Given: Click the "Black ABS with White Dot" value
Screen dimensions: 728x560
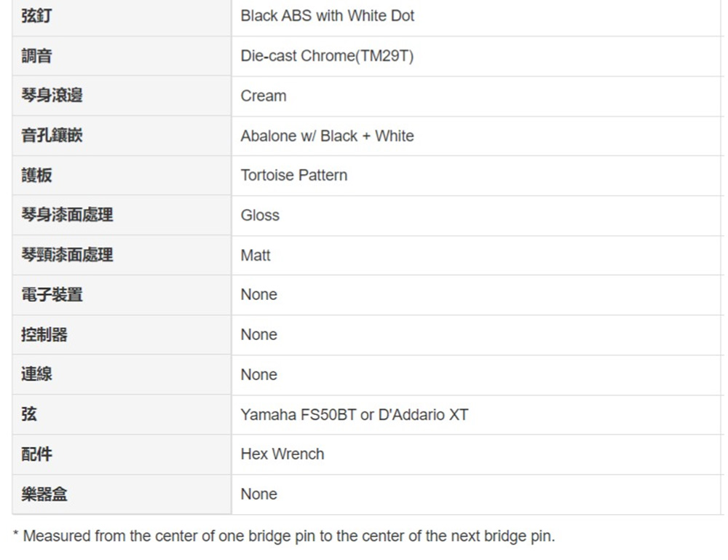Looking at the screenshot, I should 327,16.
